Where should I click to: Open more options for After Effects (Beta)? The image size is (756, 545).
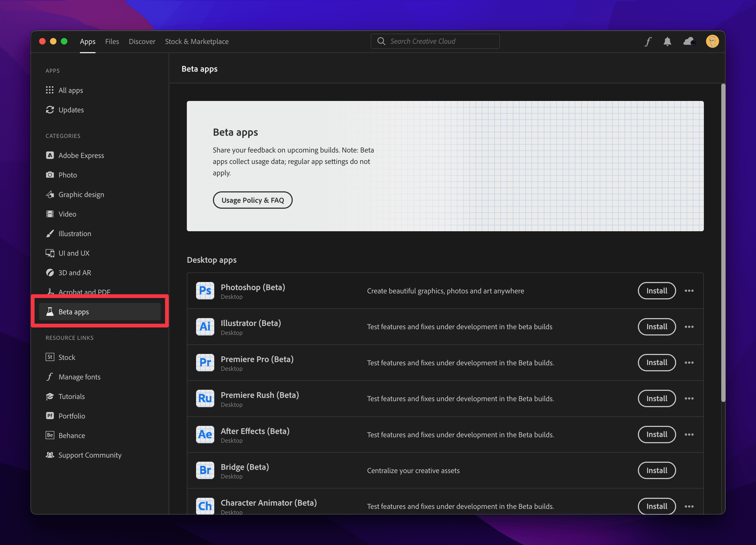click(689, 435)
